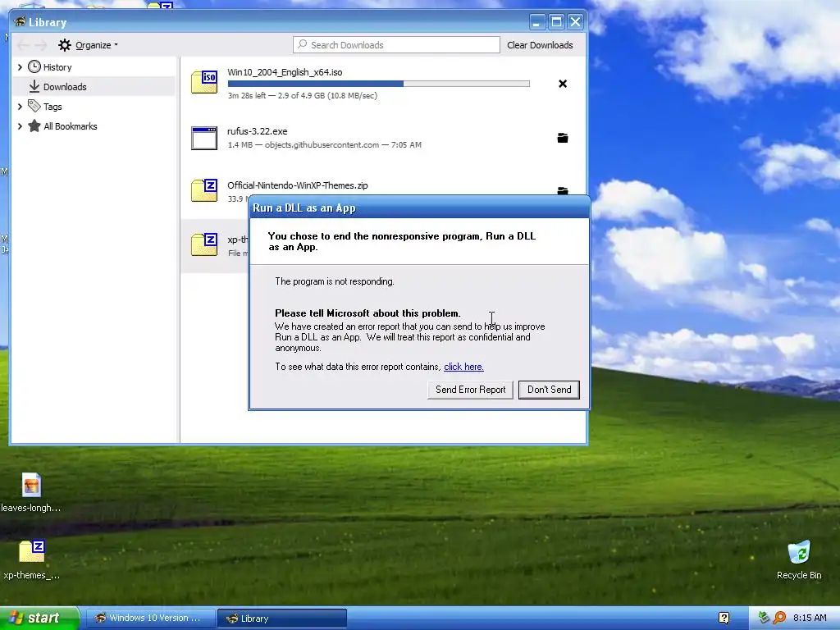Screen dimensions: 840x630
Task: Open containing folder for rufus-3.22.exe
Action: (x=563, y=138)
